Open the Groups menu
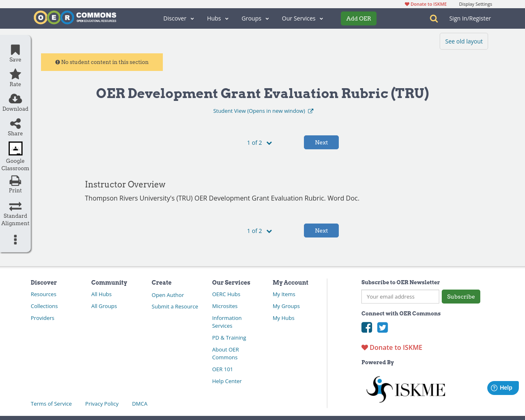 tap(255, 18)
